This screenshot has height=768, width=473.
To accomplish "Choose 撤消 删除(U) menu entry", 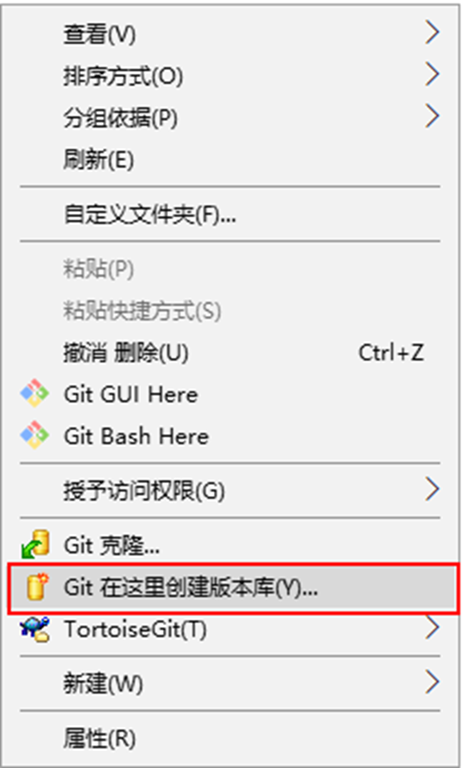I will coord(230,352).
